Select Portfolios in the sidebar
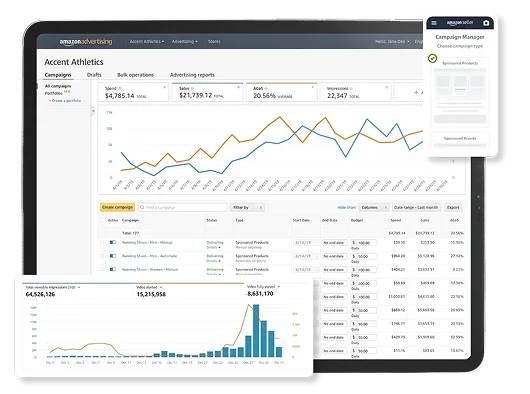The height and width of the screenshot is (394, 530). pos(54,93)
